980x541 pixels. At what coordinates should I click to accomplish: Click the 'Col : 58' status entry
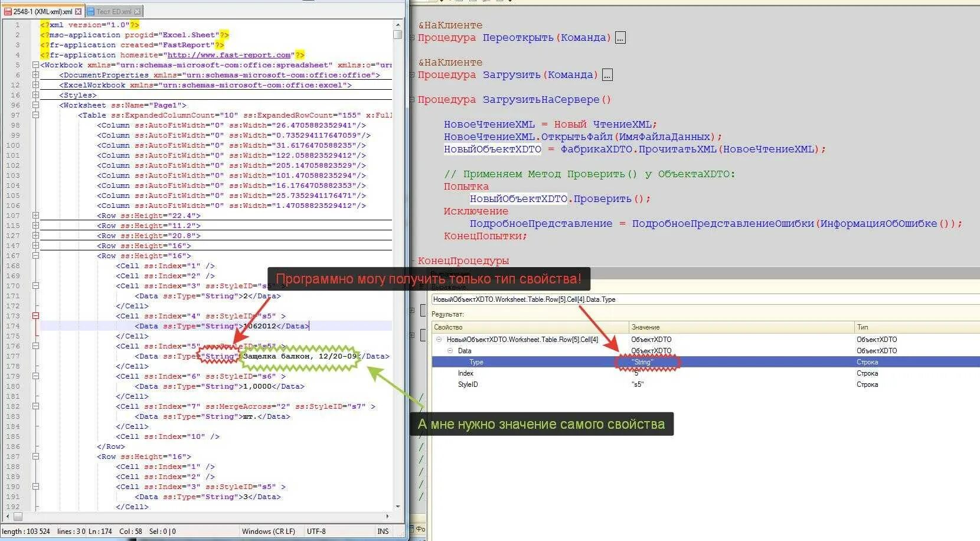tap(131, 532)
